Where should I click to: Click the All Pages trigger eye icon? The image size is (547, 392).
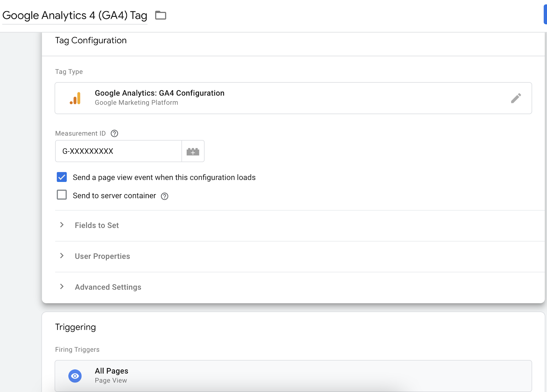75,376
